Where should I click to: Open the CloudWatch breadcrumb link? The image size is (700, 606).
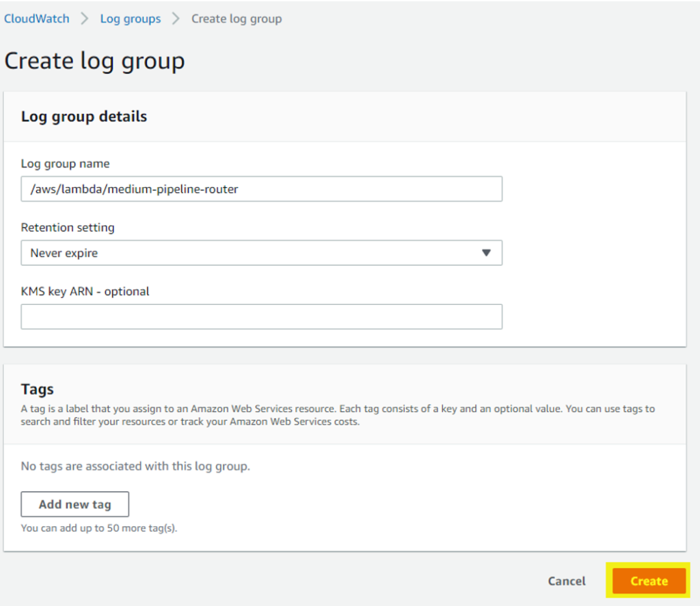point(37,18)
